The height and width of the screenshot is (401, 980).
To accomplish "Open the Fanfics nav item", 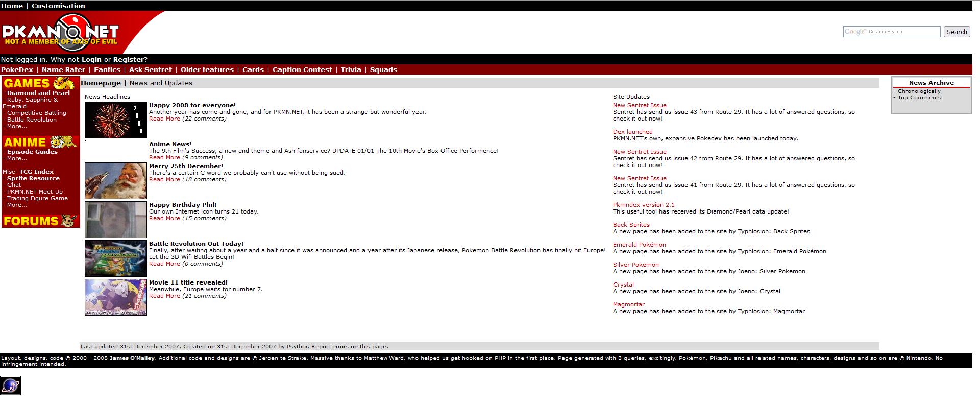I will click(107, 69).
